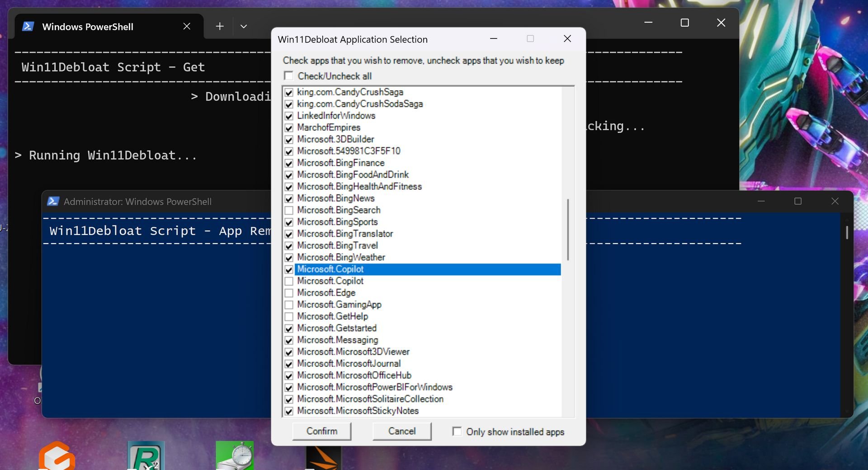Click the Administrator PowerShell window scrollbar
The width and height of the screenshot is (868, 470).
pyautogui.click(x=847, y=232)
